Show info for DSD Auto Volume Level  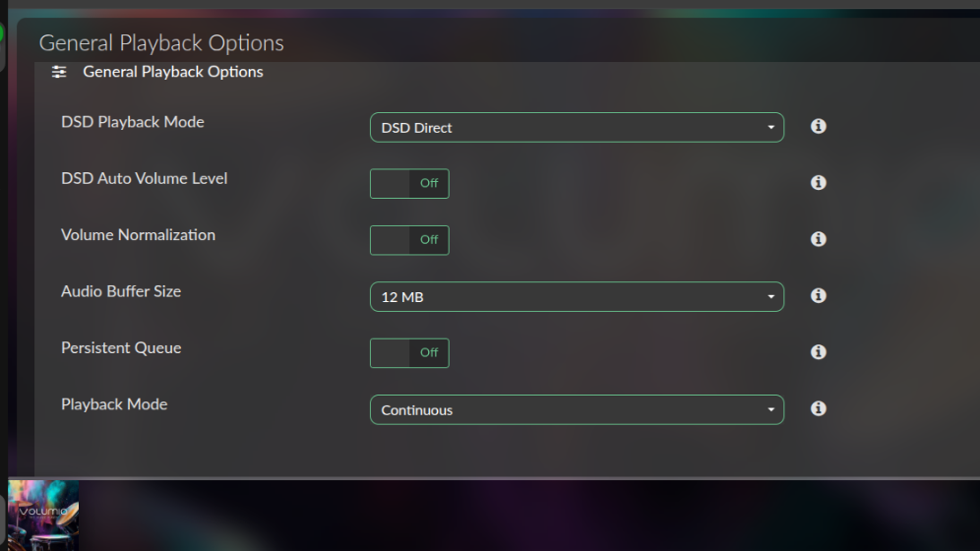pyautogui.click(x=818, y=182)
